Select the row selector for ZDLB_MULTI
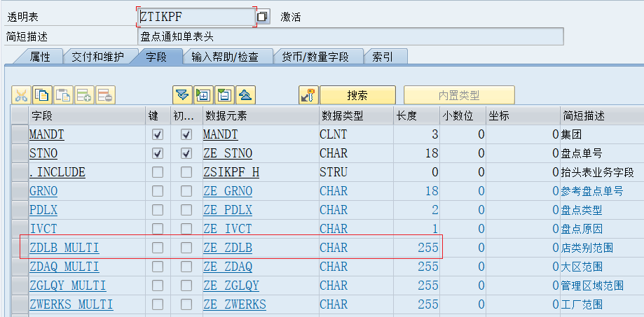Screen dimensions: 644x317 [x=20, y=248]
